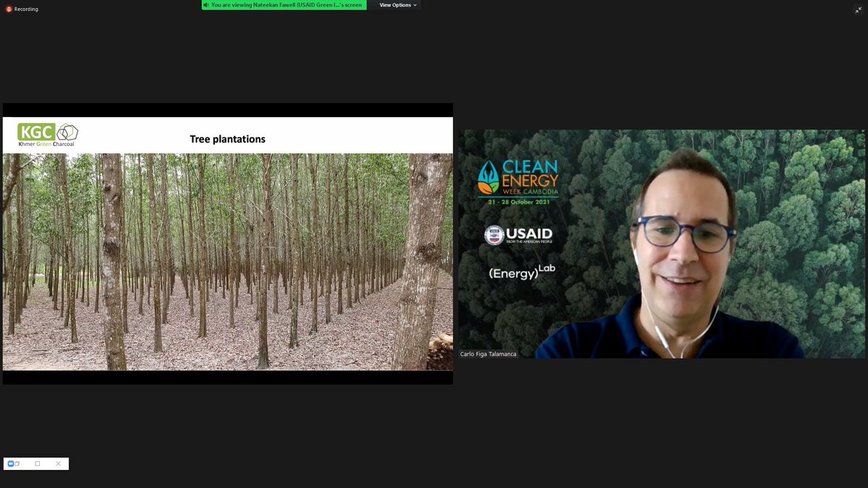Click the tree plantation photo in shared slide
Screen dimensions: 868x488
click(x=228, y=262)
